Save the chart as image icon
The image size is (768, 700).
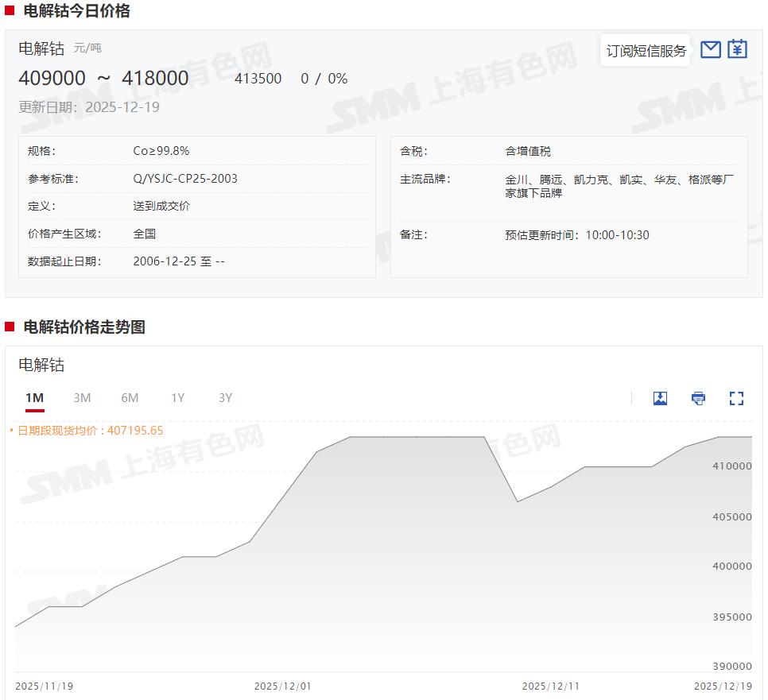point(660,398)
